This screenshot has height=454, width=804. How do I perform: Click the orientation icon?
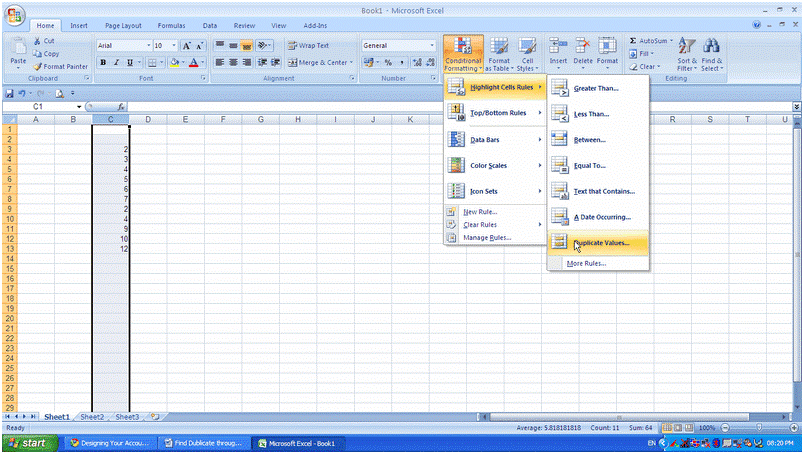click(x=263, y=46)
